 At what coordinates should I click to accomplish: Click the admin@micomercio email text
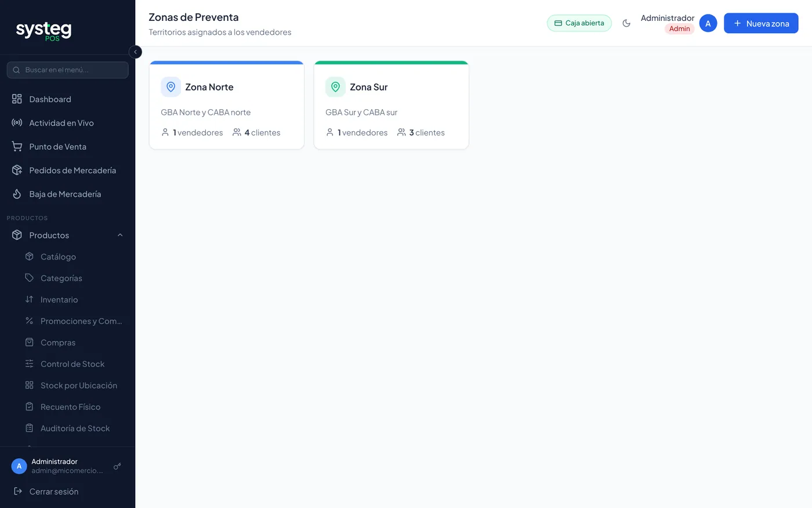(67, 471)
